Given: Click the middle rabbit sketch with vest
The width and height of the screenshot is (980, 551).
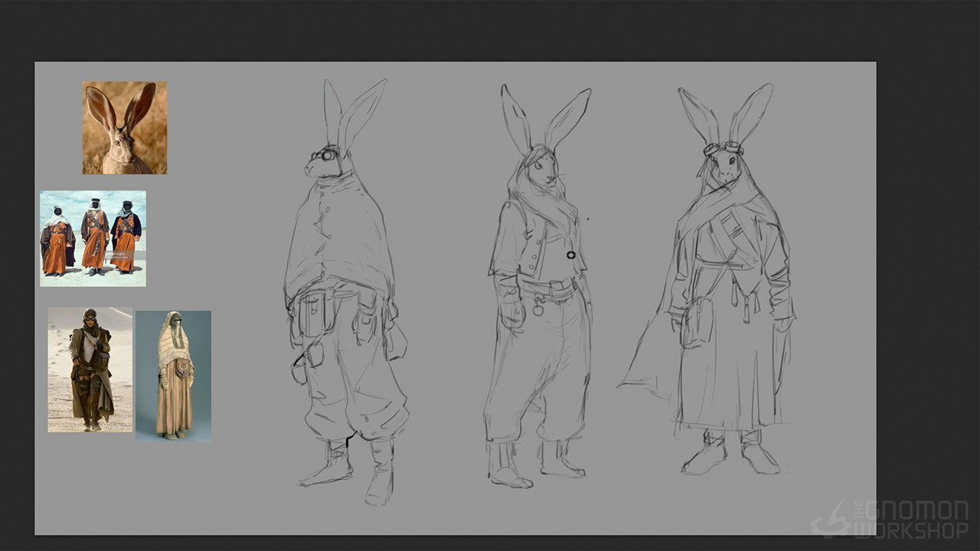Looking at the screenshot, I should (539, 286).
